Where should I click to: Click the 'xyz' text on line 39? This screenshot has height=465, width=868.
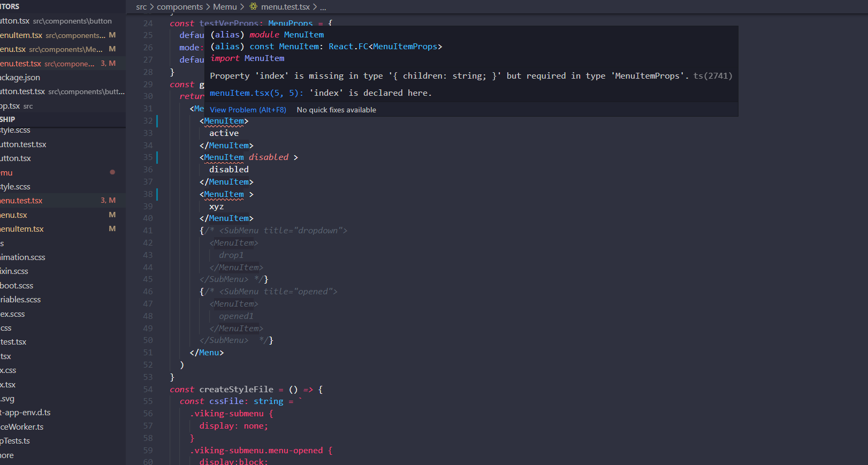(217, 207)
